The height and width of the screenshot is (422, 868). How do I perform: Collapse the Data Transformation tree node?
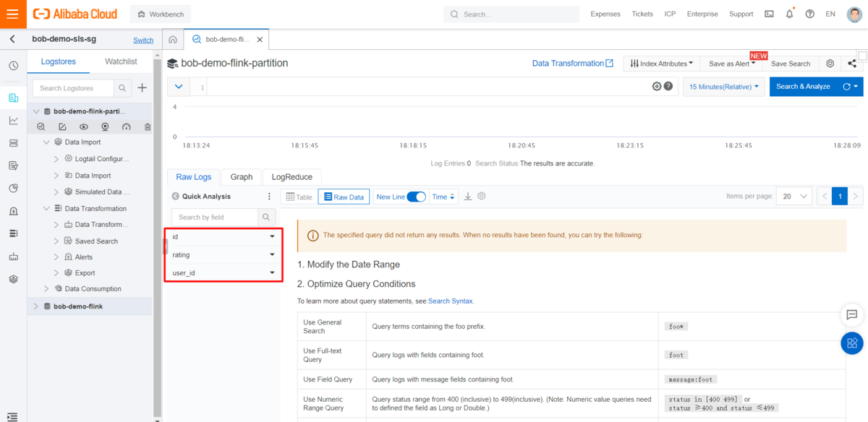pos(47,209)
